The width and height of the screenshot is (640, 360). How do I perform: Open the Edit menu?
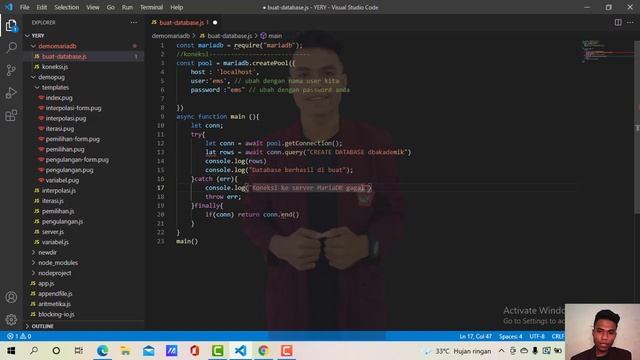tap(42, 7)
